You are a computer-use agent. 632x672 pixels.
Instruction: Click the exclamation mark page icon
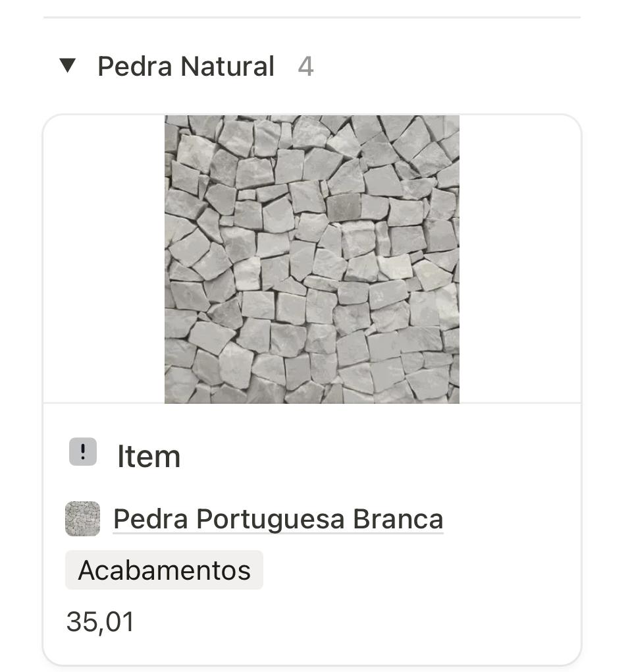(x=83, y=453)
